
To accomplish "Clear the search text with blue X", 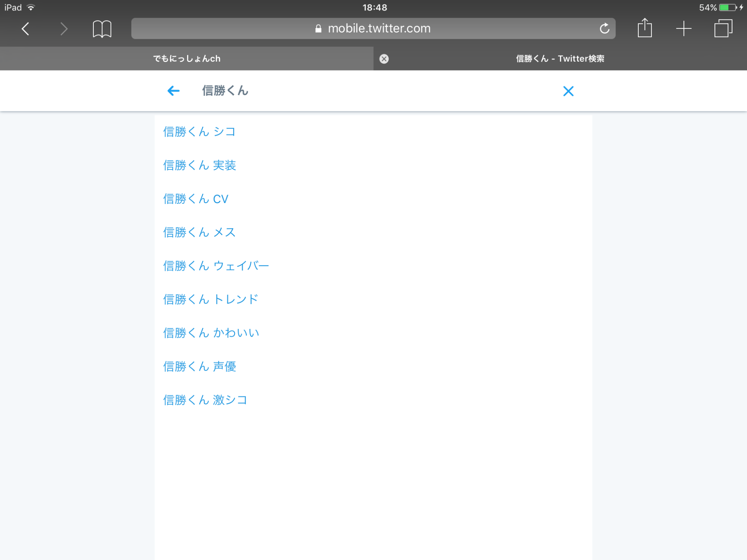I will pos(568,91).
